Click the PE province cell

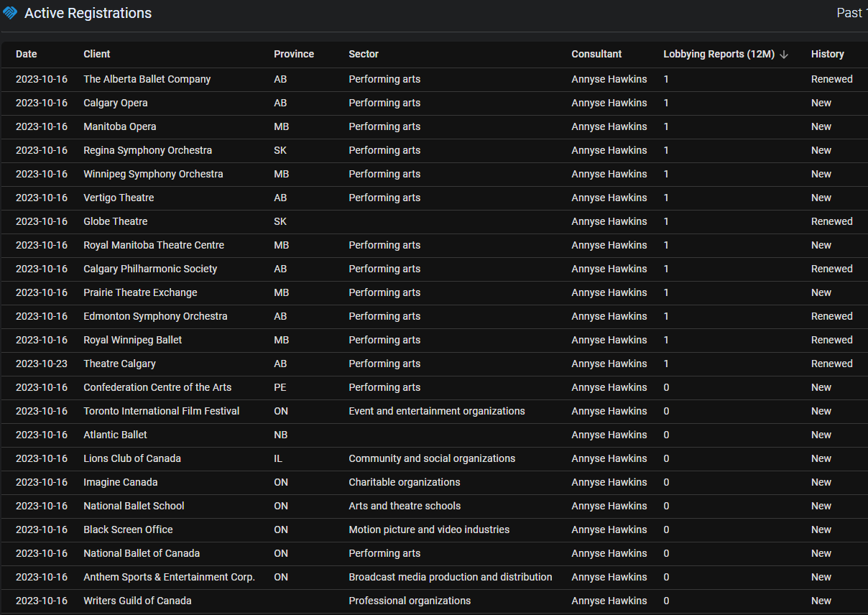[x=280, y=387]
